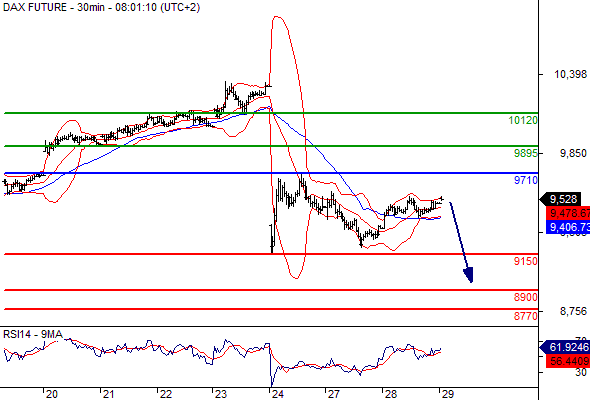Click date 22 on the time axis
Viewport: 590px width, 400px height.
[166, 394]
